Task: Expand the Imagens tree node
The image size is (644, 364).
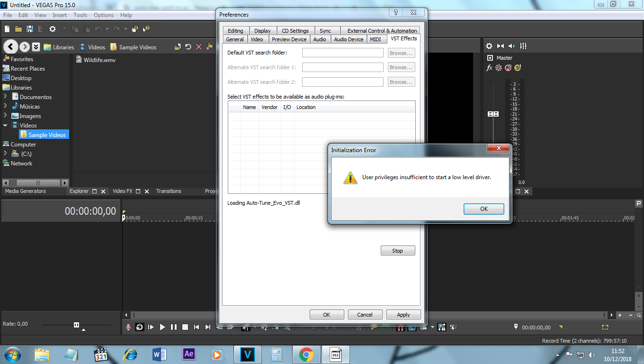Action: 6,115
